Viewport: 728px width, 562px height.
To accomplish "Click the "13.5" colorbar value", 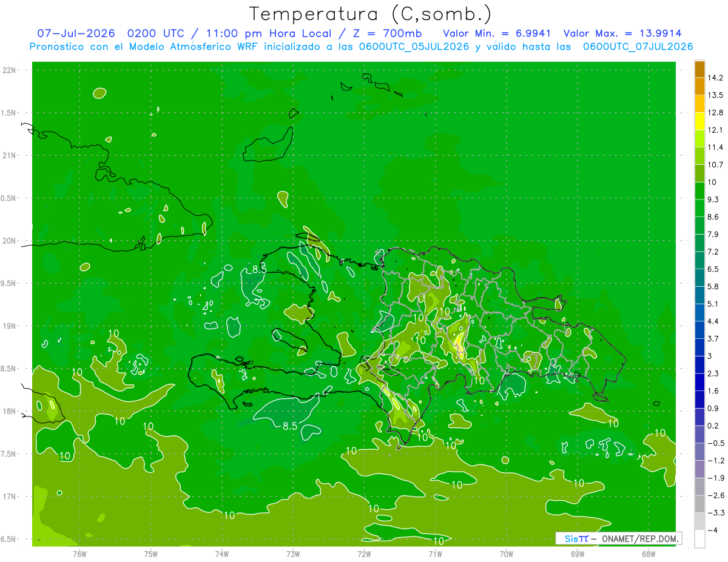I will [x=715, y=95].
